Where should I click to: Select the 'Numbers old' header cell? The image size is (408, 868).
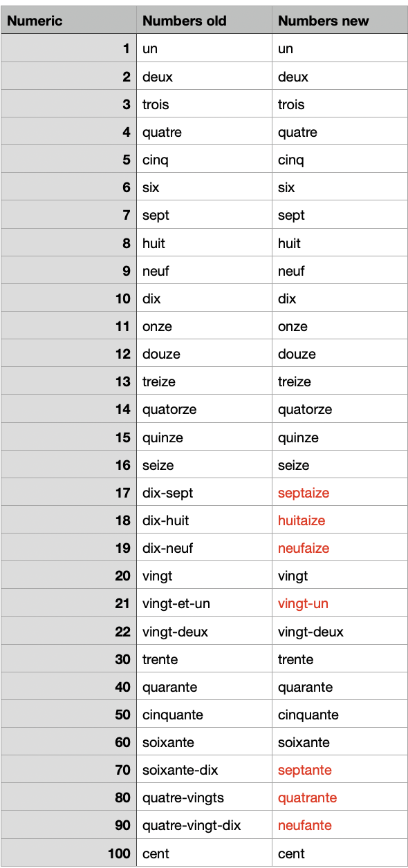click(x=204, y=20)
